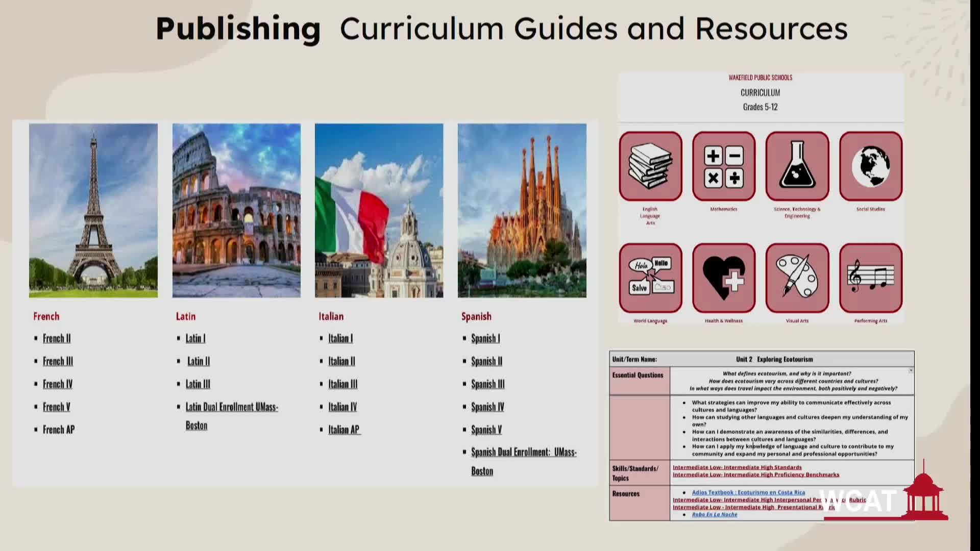
Task: Open the Interpersonal Performance Rubric link
Action: pos(769,500)
